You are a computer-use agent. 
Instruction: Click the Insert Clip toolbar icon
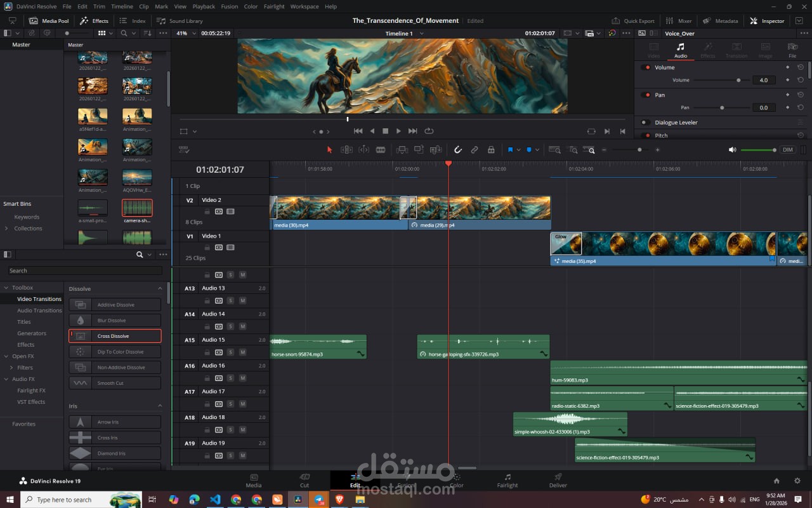[x=402, y=150]
